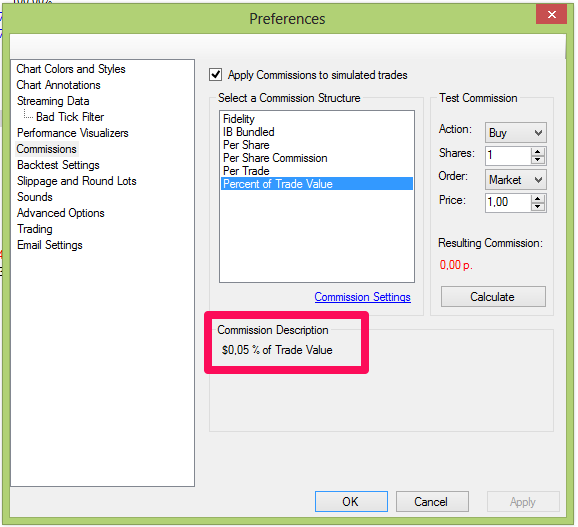Open the Order dropdown set to Market
Screen dimensions: 578x527
click(516, 180)
